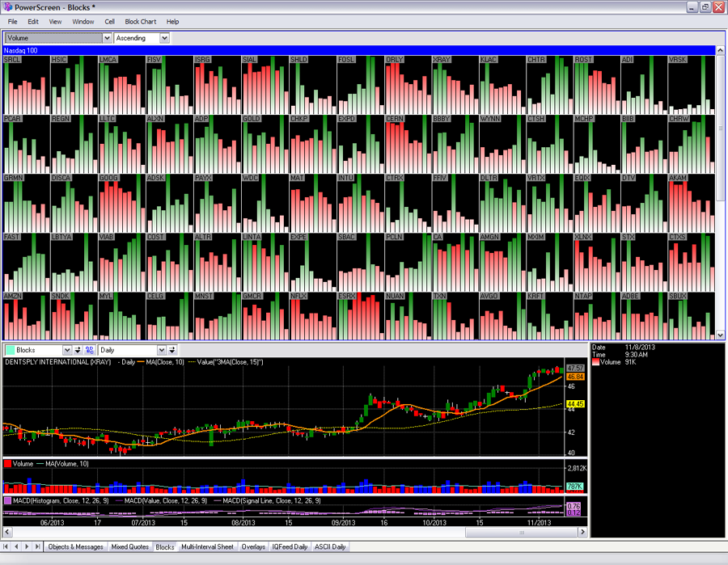Click the PowerScreen app icon in title bar

7,6
